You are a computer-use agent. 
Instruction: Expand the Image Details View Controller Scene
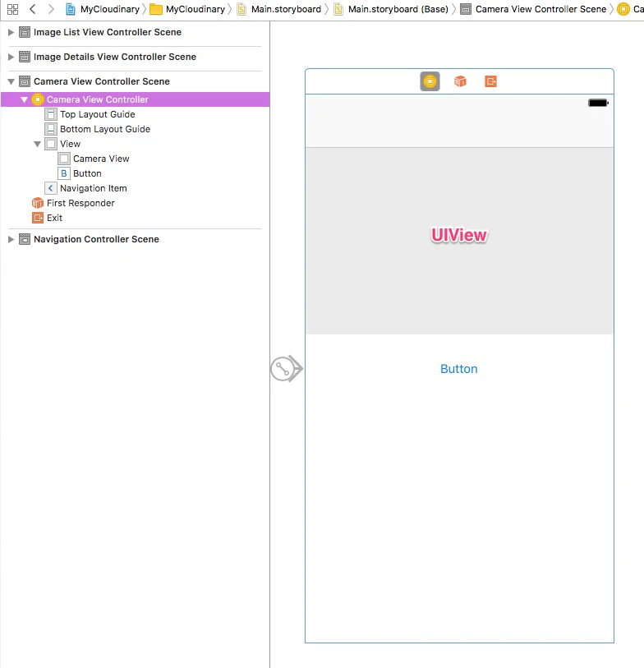[x=11, y=57]
